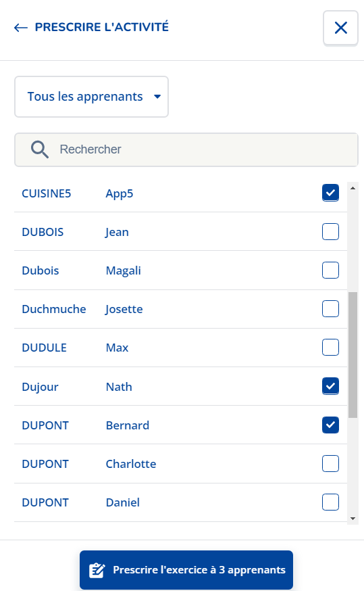
Task: Click the pencil icon on the Prescrire button
Action: (x=97, y=570)
